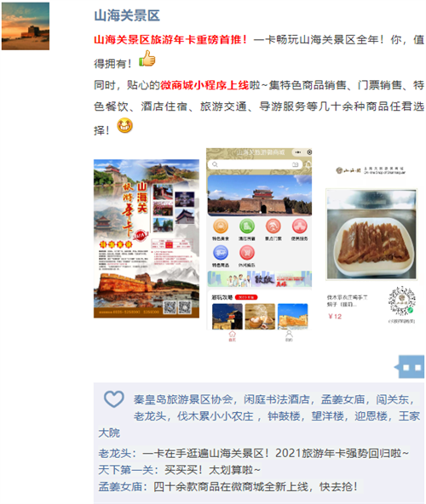
Task: Click commenter name 天下第一关
Action: 120,470
